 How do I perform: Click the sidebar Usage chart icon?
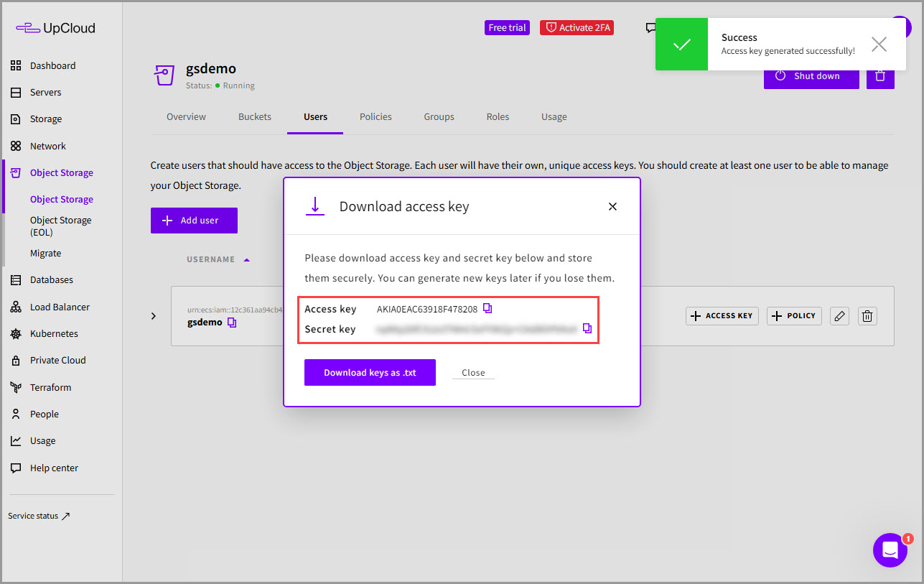pyautogui.click(x=16, y=441)
